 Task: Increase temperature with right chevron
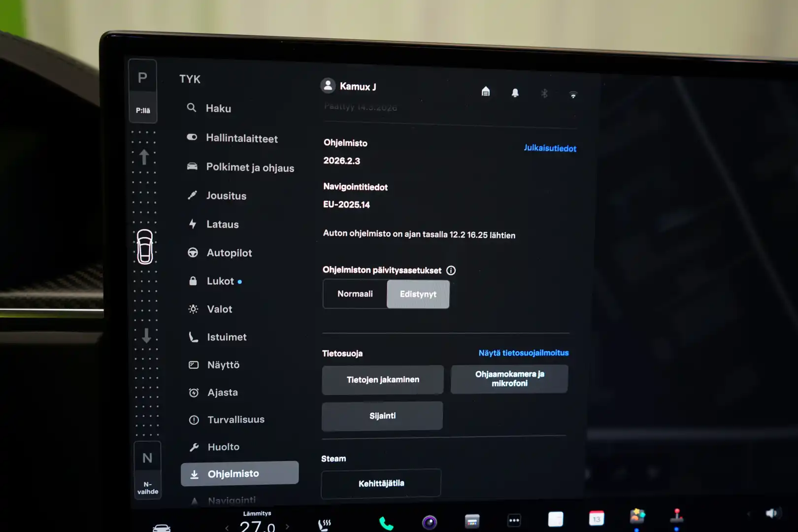[287, 527]
